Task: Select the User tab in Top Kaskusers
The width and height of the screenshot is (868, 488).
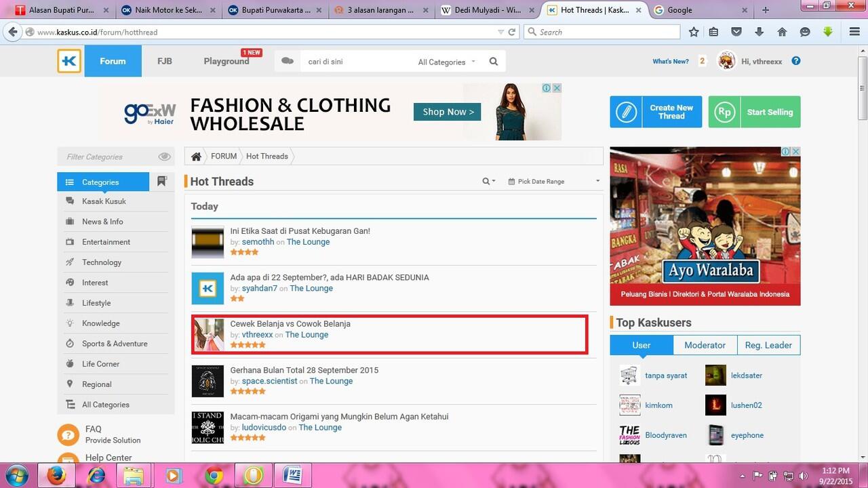Action: pyautogui.click(x=642, y=345)
